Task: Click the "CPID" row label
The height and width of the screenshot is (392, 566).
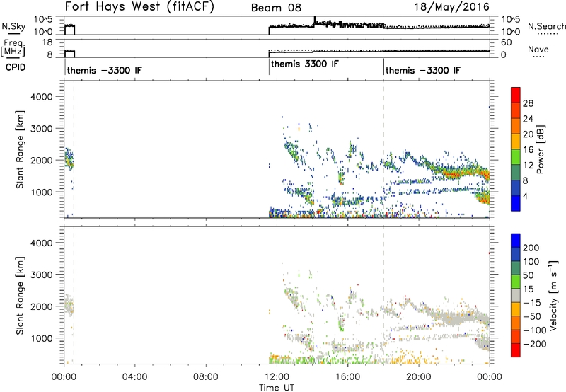Action: [16, 67]
